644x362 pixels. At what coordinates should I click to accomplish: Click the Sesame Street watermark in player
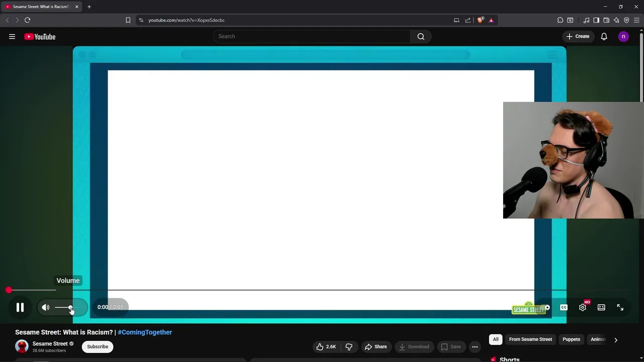tap(529, 308)
